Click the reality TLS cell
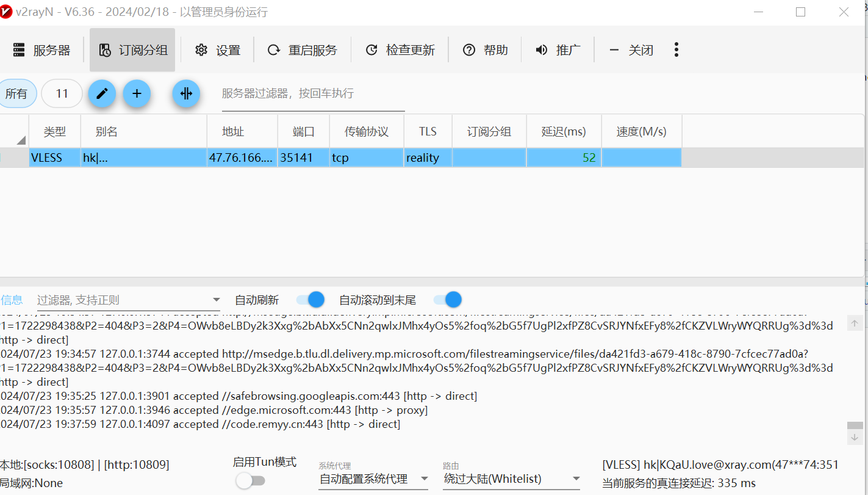Screen dimensions: 868x495 click(x=428, y=157)
